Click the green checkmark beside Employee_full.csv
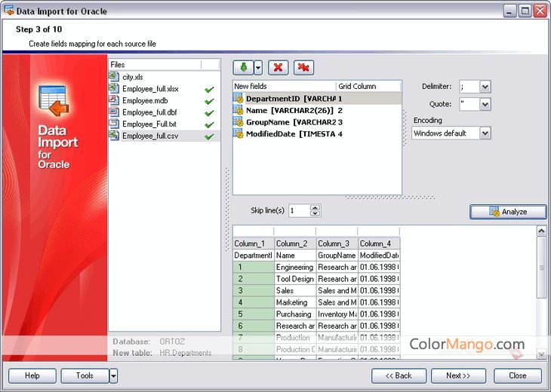This screenshot has height=392, width=551. [209, 136]
